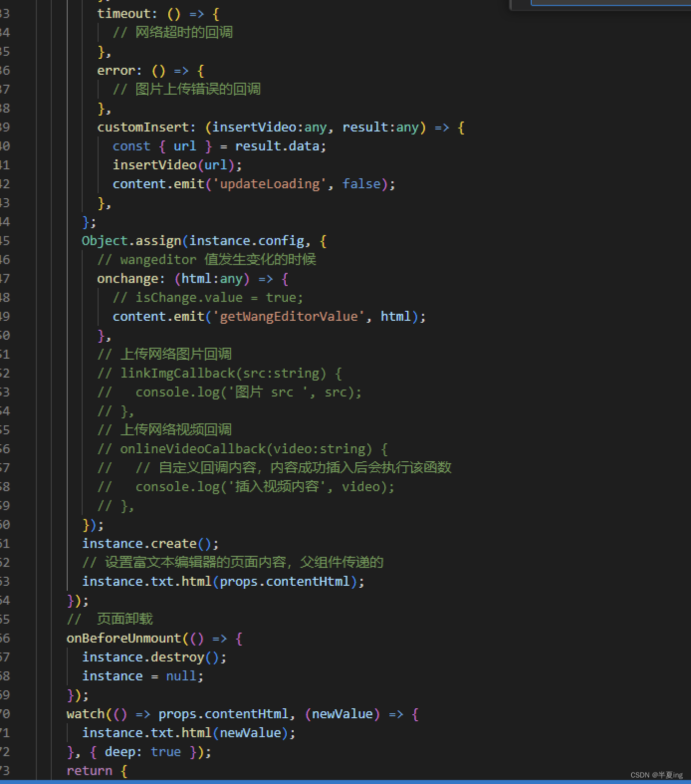The width and height of the screenshot is (691, 784).
Task: Click the 'insertVideo(url);' call
Action: (177, 165)
